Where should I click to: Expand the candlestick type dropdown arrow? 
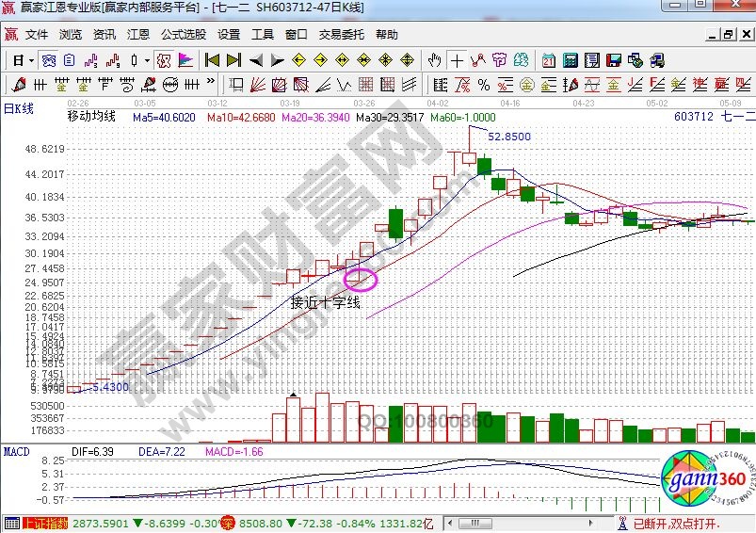(x=147, y=60)
